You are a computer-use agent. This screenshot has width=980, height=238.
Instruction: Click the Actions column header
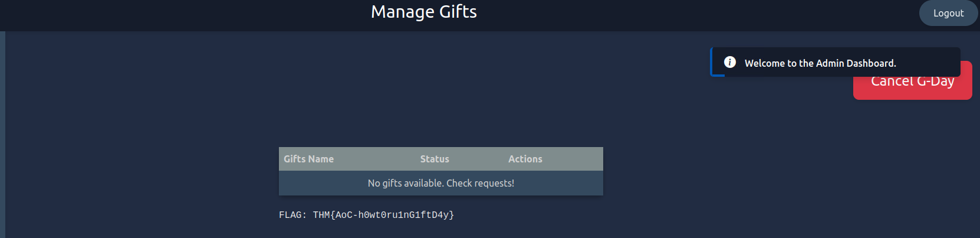525,159
